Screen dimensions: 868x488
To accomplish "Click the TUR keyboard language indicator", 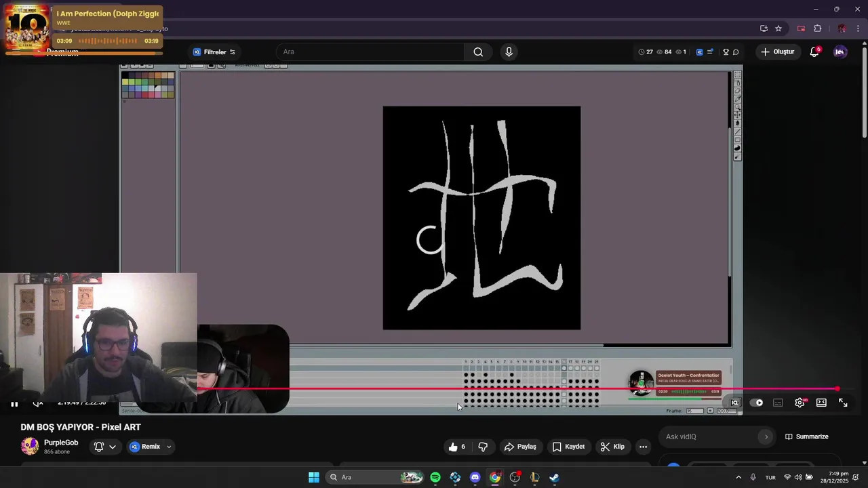I will [x=770, y=477].
